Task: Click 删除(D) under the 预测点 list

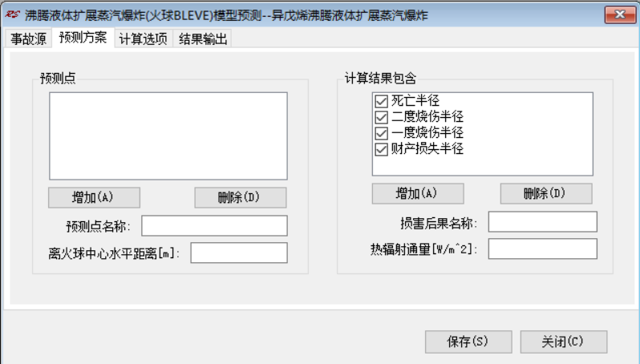Action: click(x=241, y=197)
